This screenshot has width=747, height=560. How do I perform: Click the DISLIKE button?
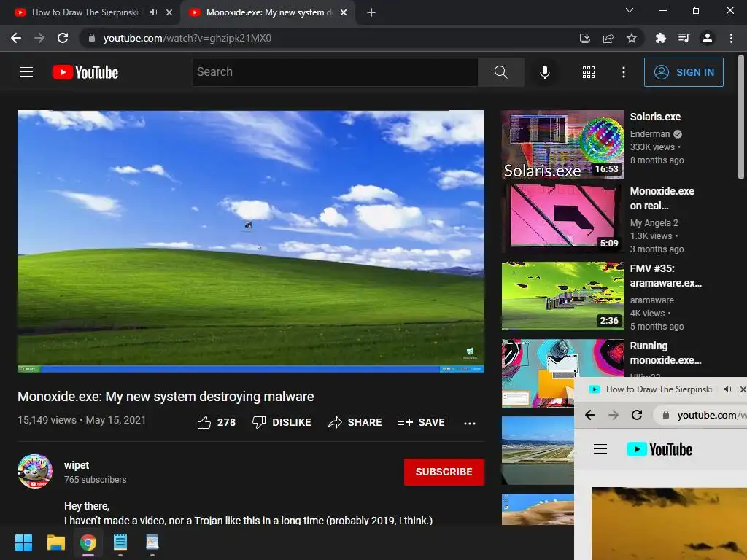click(x=282, y=422)
